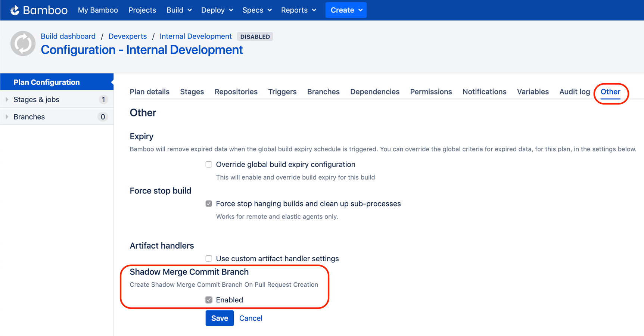Open the Variables tab
Screen dimensions: 644x336
click(x=533, y=91)
